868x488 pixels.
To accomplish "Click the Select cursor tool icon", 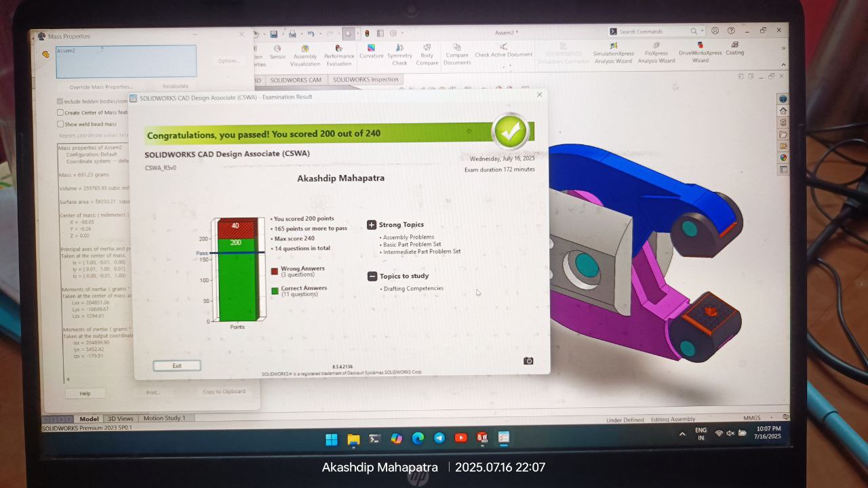I will pos(348,33).
